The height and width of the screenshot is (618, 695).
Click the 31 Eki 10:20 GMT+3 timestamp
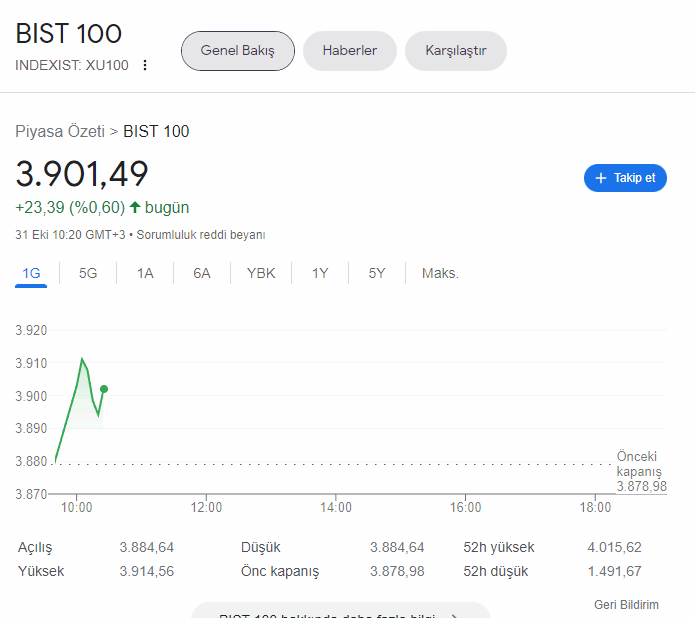70,235
